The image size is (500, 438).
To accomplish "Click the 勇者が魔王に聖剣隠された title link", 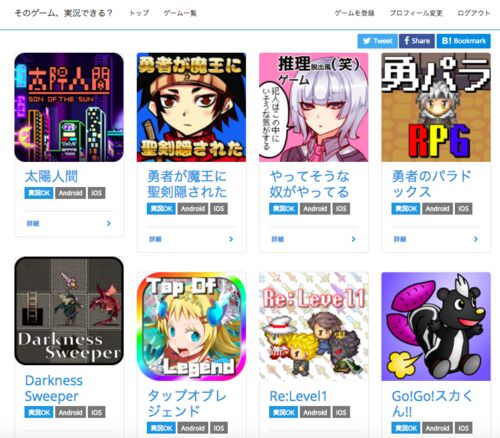I will (x=187, y=184).
